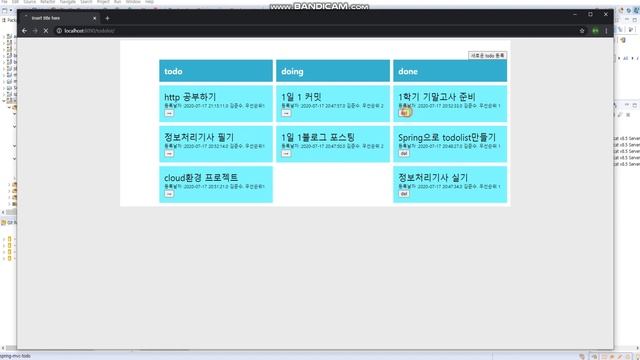Open the Eclipse Run menu

tap(118, 2)
